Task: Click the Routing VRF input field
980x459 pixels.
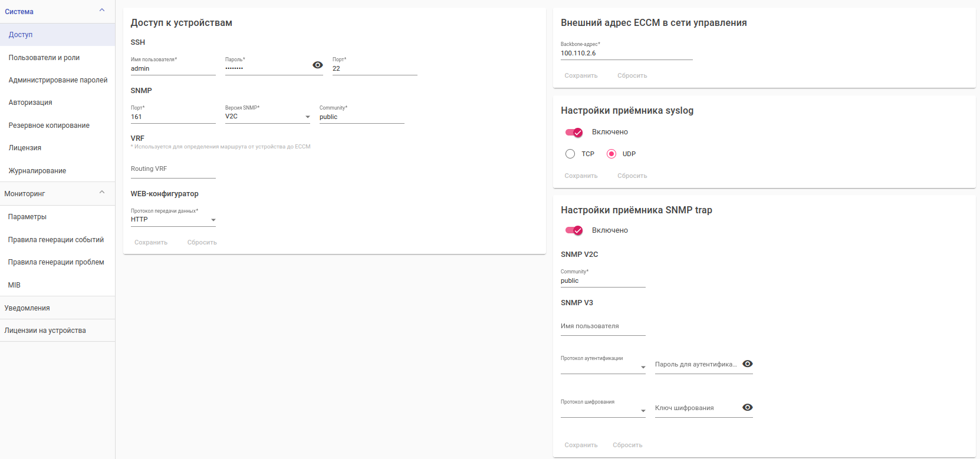Action: [173, 169]
